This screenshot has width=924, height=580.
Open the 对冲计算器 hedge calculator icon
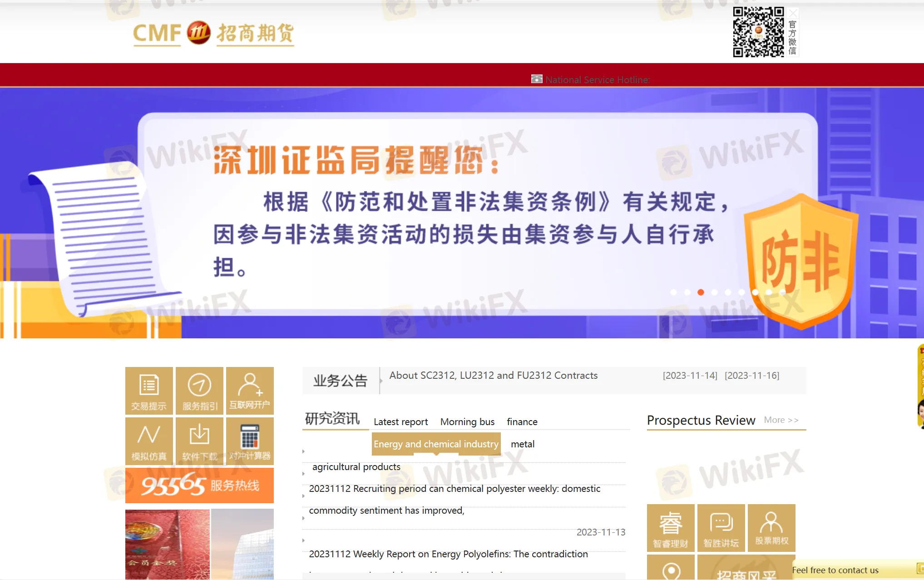click(250, 441)
